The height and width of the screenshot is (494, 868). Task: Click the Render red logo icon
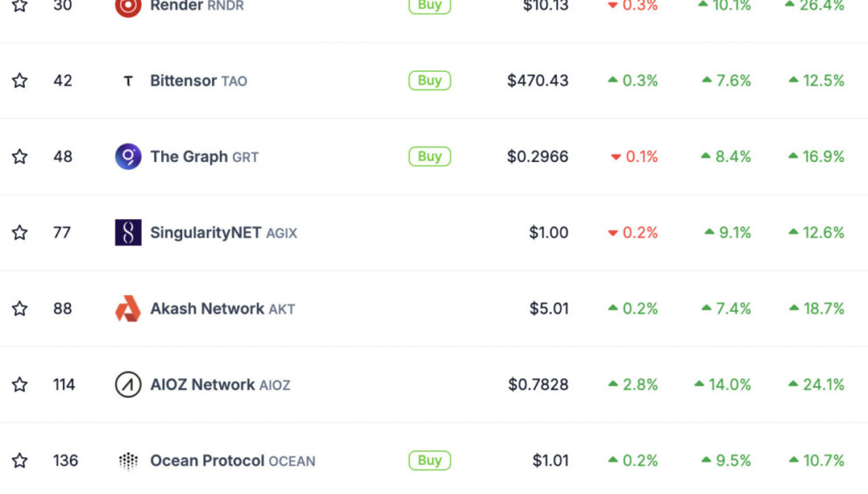[x=128, y=5]
